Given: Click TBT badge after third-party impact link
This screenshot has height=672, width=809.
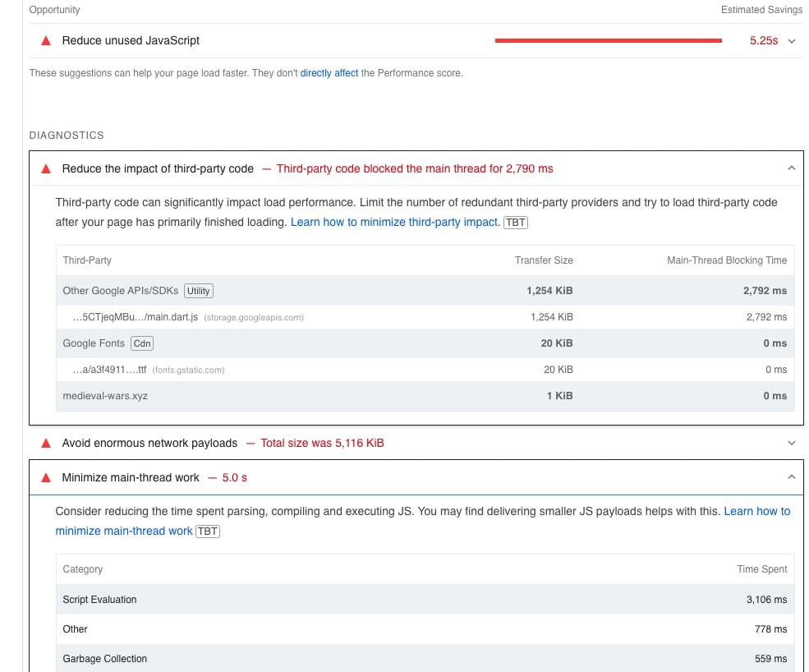Looking at the screenshot, I should pos(516,223).
